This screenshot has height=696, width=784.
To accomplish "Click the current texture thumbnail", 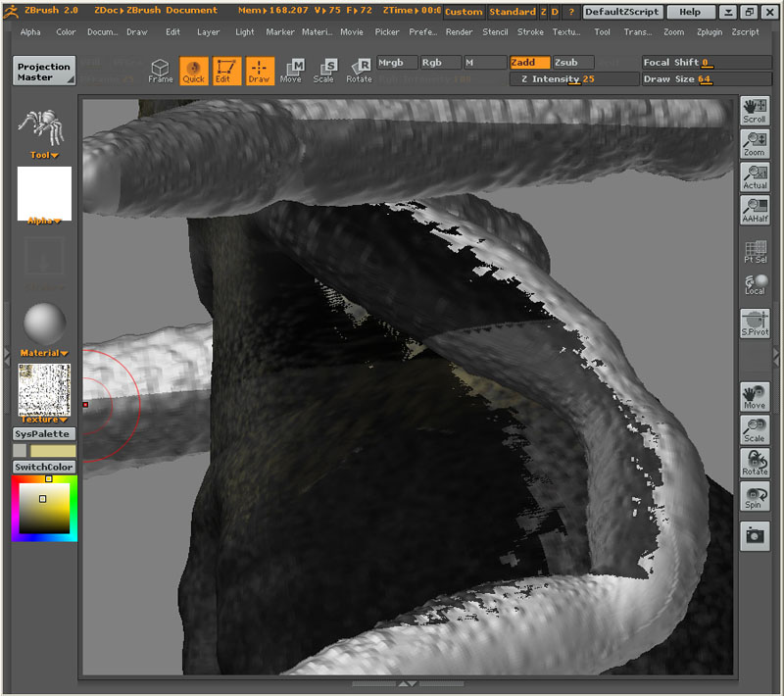I will 44,389.
